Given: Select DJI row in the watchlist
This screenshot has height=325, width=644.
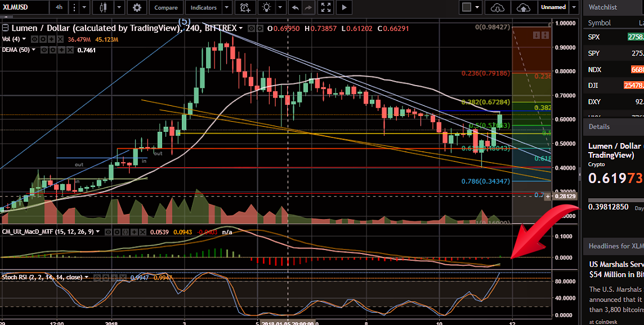Looking at the screenshot, I should pyautogui.click(x=614, y=86).
